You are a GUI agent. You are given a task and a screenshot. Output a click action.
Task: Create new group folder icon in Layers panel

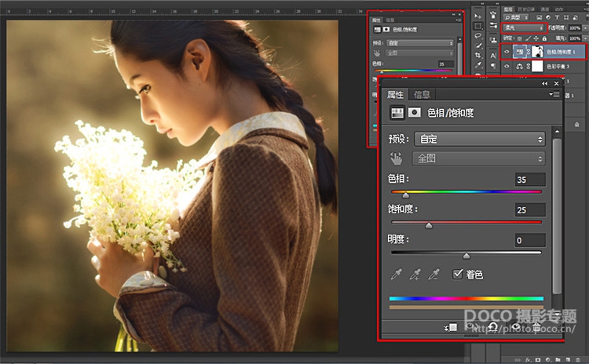point(558,359)
